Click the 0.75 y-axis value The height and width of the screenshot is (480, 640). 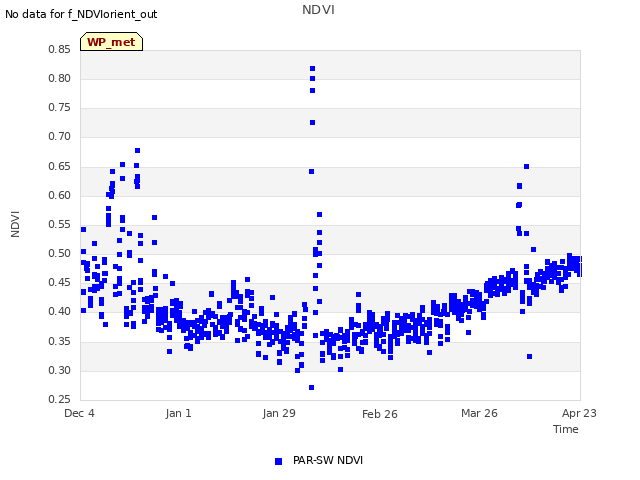pos(59,107)
